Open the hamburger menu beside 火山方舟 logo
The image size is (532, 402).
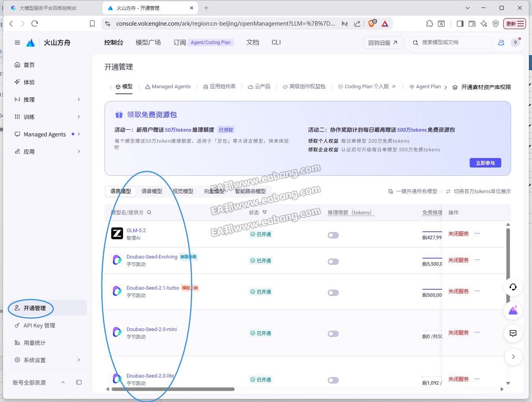[x=17, y=43]
